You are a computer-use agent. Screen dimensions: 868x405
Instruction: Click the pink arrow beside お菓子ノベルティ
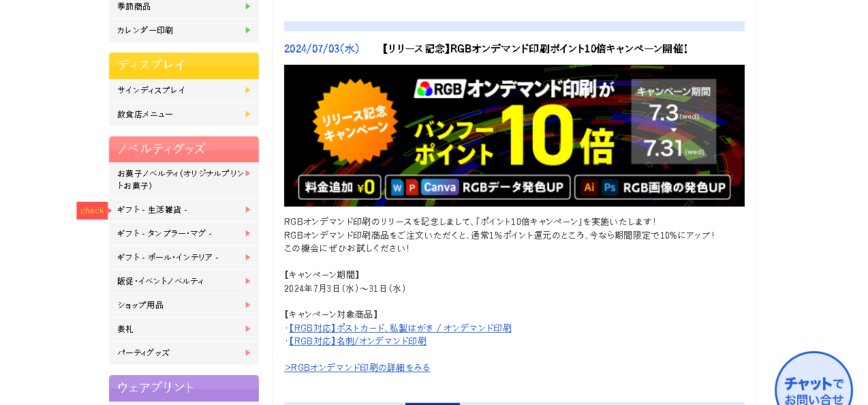pos(248,173)
